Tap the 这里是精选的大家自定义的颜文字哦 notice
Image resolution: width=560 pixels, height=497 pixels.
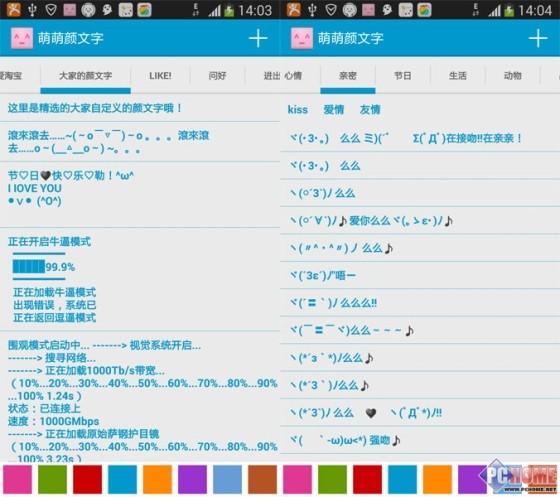[x=140, y=108]
